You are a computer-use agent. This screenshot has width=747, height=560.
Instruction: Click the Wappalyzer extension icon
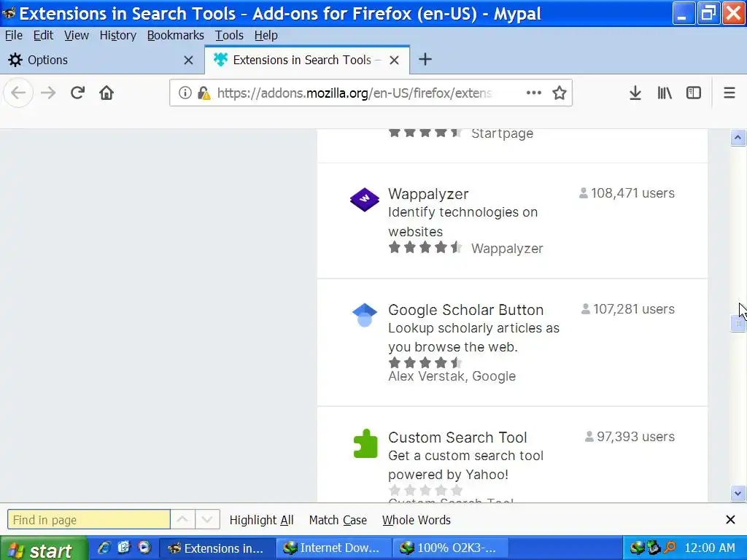pos(365,199)
